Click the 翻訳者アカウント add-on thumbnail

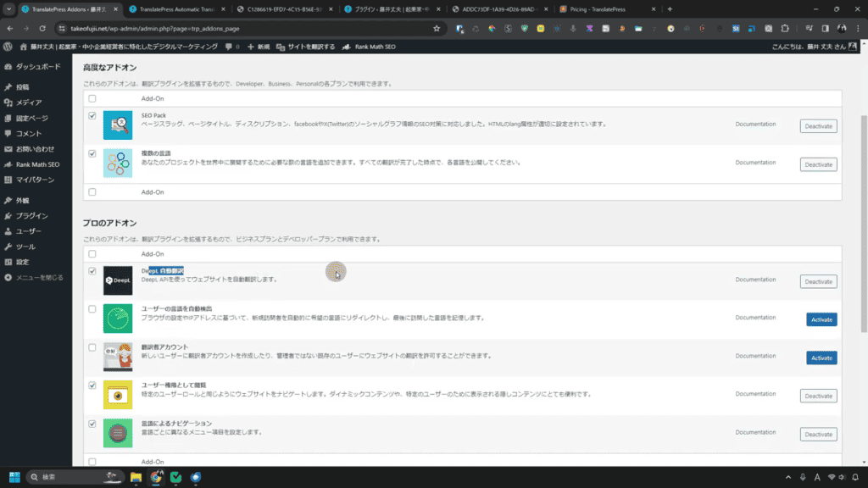(118, 357)
